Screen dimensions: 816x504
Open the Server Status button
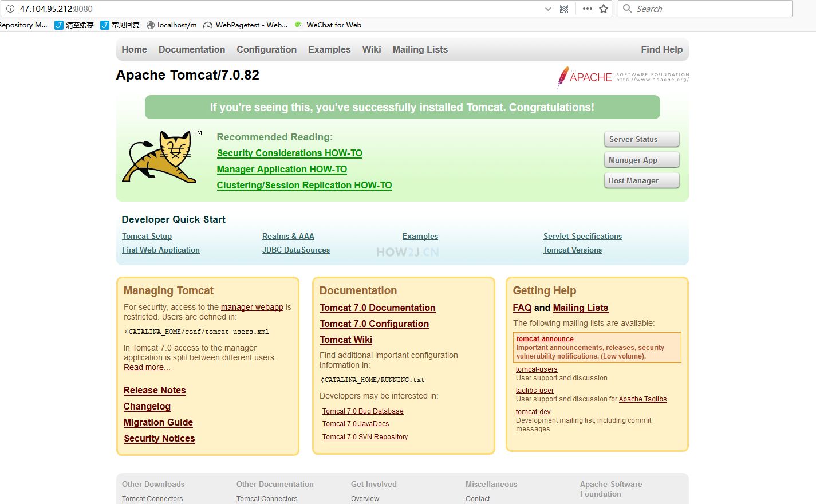(642, 139)
